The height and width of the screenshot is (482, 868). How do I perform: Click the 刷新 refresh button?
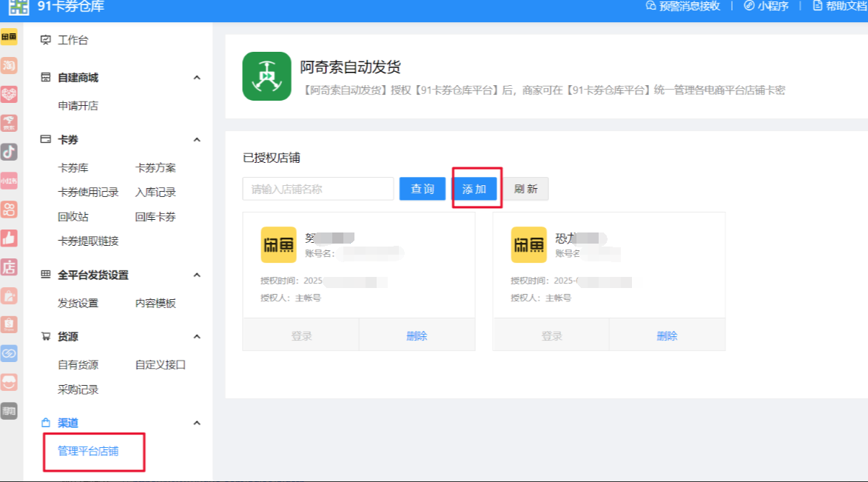526,189
